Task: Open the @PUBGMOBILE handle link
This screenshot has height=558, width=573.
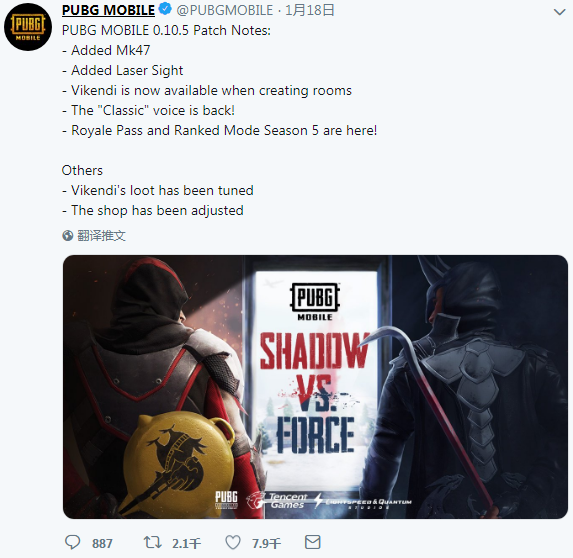Action: click(x=224, y=10)
